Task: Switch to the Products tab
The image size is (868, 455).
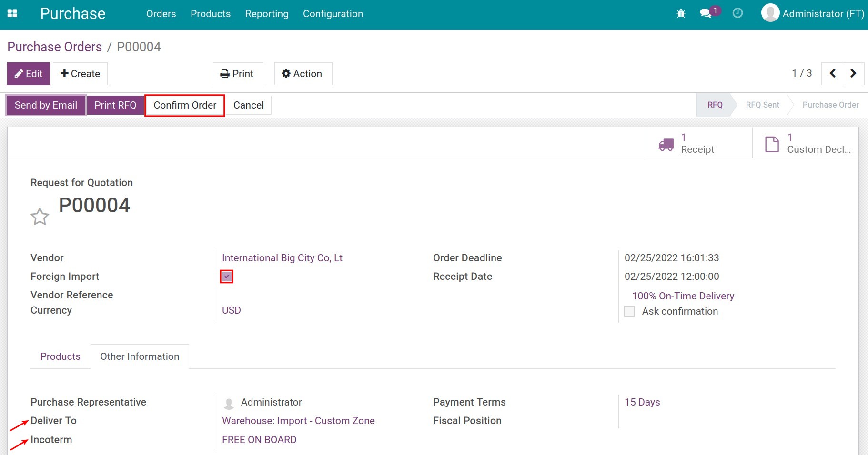Action: point(61,356)
